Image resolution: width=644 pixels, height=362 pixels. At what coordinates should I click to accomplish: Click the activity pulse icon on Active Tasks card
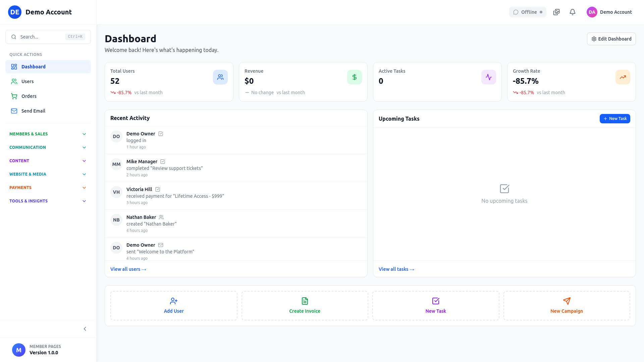click(x=489, y=77)
